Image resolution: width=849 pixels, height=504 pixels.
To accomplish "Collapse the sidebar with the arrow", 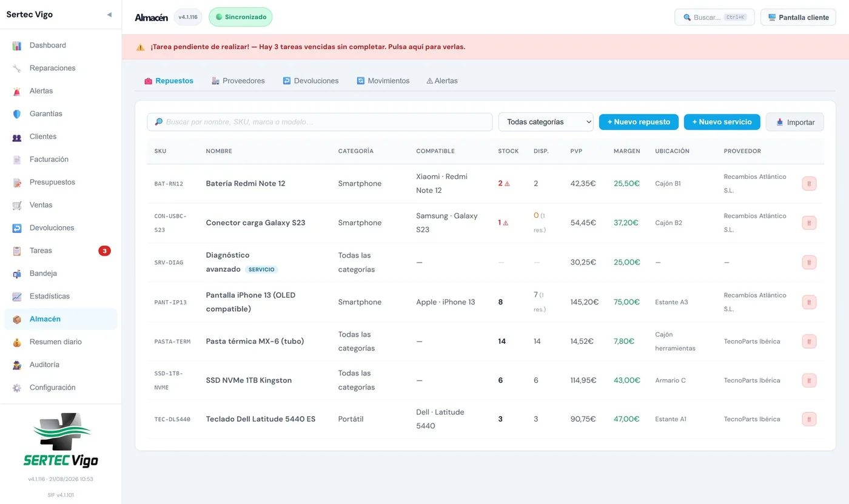I will (x=109, y=15).
